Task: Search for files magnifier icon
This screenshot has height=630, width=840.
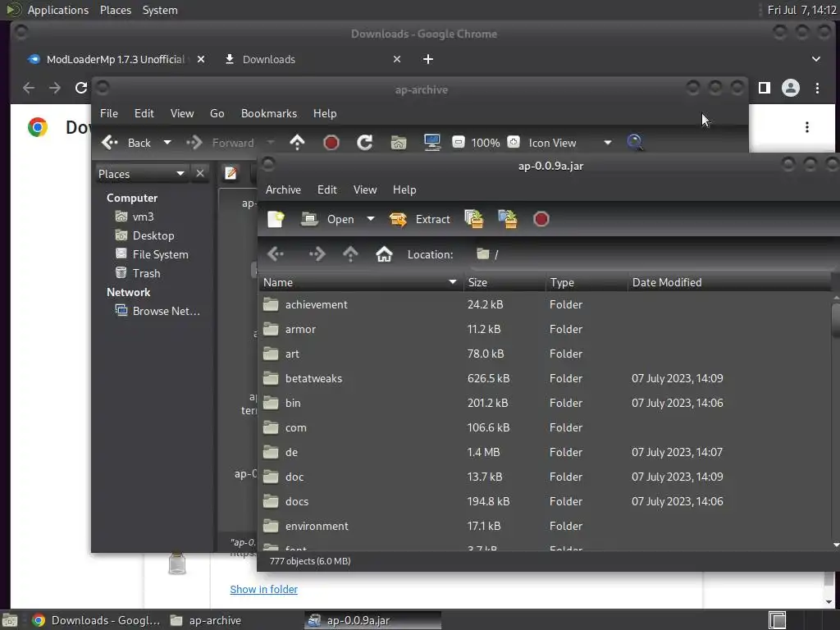Action: [x=635, y=143]
